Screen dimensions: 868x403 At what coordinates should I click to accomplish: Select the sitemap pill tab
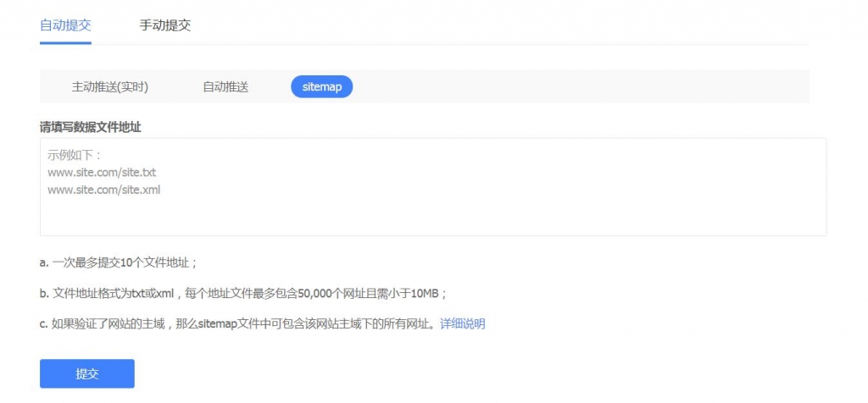coord(321,87)
